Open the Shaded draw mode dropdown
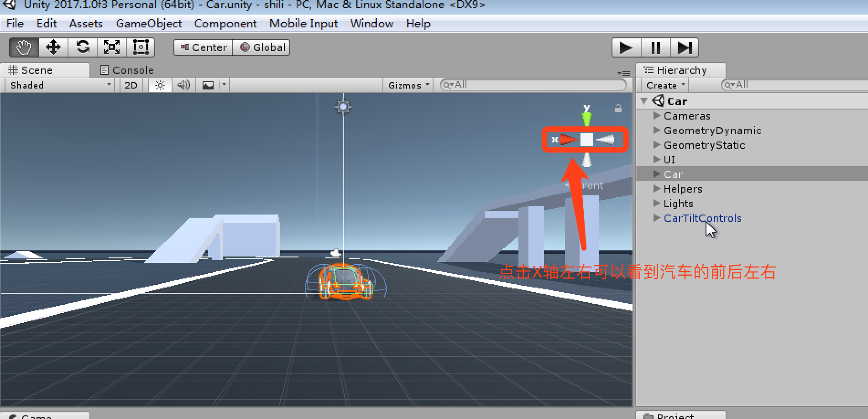 [x=58, y=85]
